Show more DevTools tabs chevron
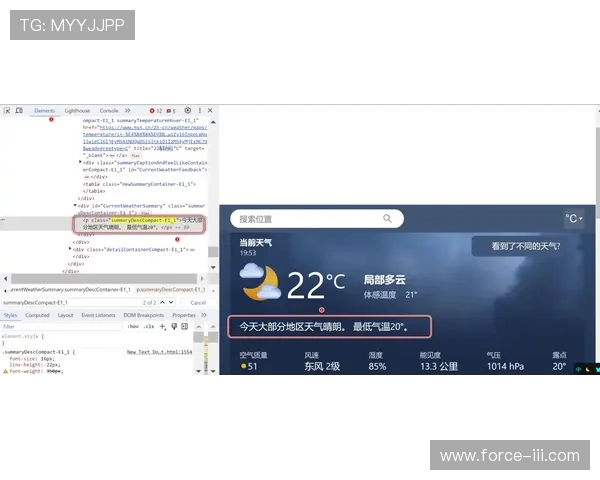The width and height of the screenshot is (600, 480). 127,111
